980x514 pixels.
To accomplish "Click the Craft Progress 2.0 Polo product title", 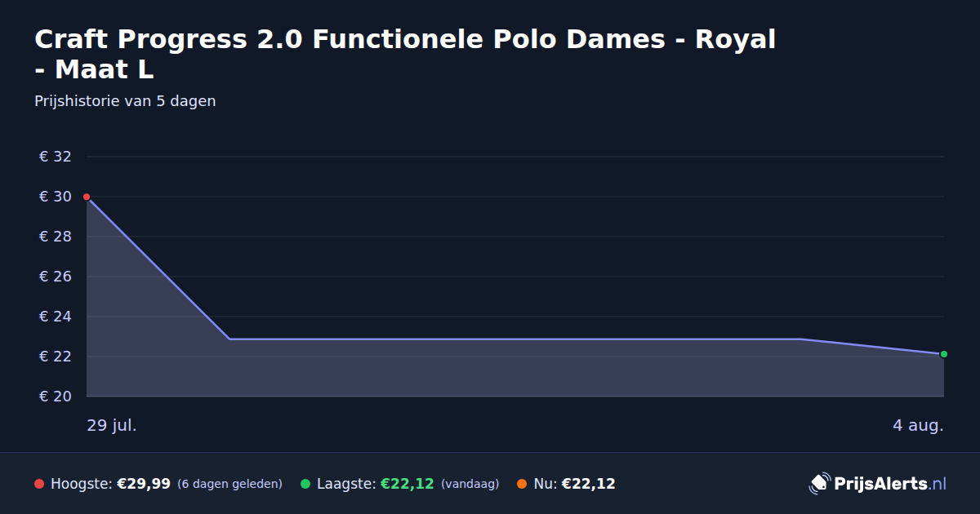I will pyautogui.click(x=405, y=54).
